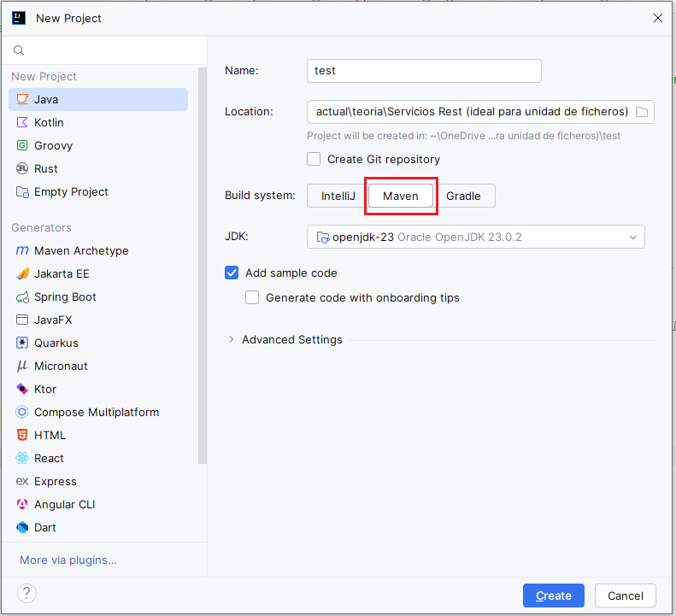Select the Compose Multiplatform icon
Viewport: 676px width, 616px height.
pos(22,412)
